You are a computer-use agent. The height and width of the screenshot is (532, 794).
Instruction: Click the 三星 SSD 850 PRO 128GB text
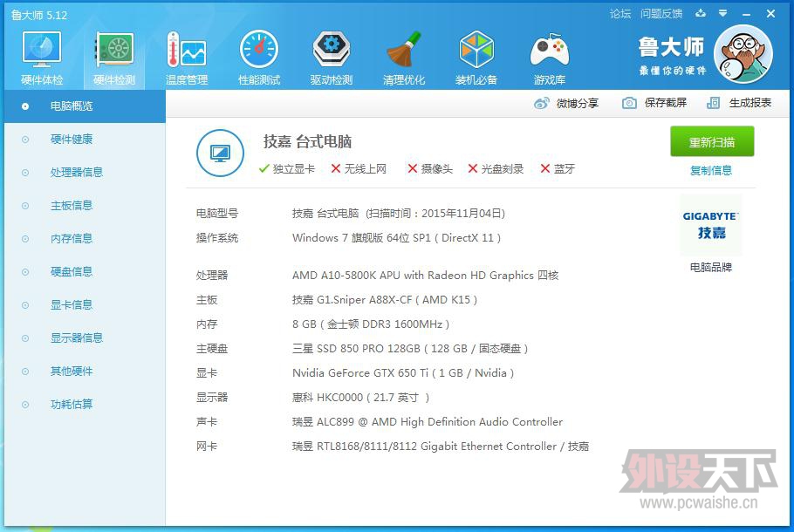(x=410, y=349)
